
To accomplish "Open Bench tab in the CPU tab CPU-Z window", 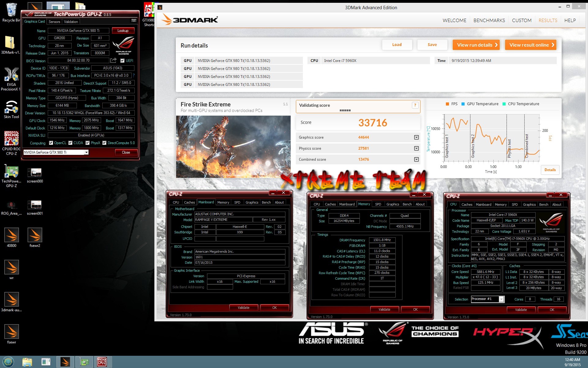I will (544, 205).
